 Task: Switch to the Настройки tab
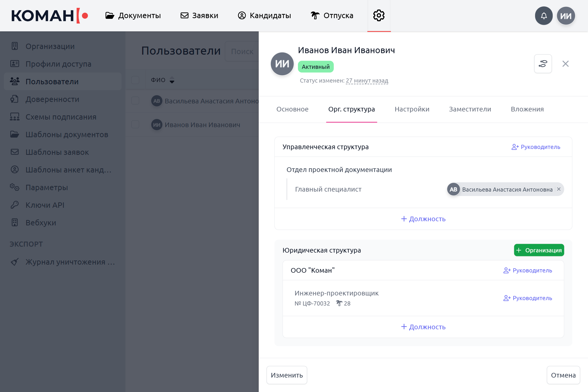click(412, 109)
